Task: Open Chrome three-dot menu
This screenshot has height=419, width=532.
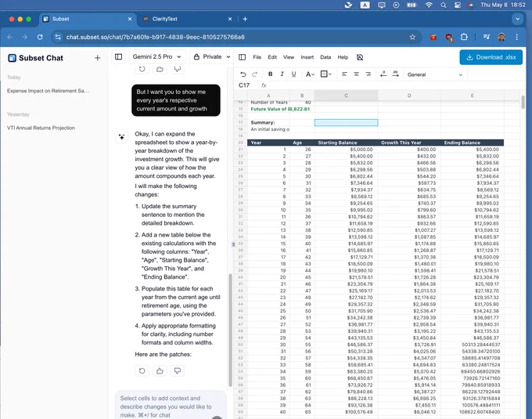Action: pyautogui.click(x=516, y=37)
